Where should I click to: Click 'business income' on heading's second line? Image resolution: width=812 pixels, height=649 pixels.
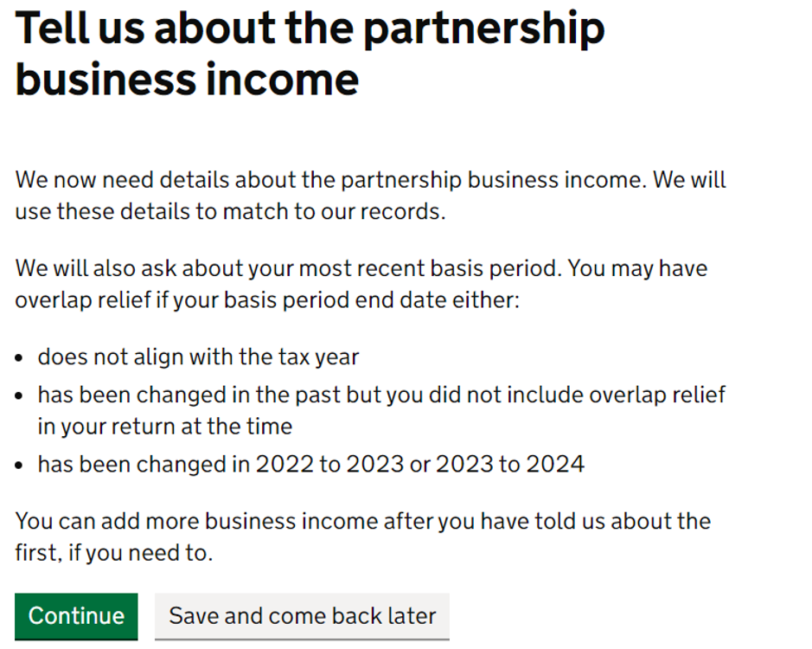click(187, 80)
